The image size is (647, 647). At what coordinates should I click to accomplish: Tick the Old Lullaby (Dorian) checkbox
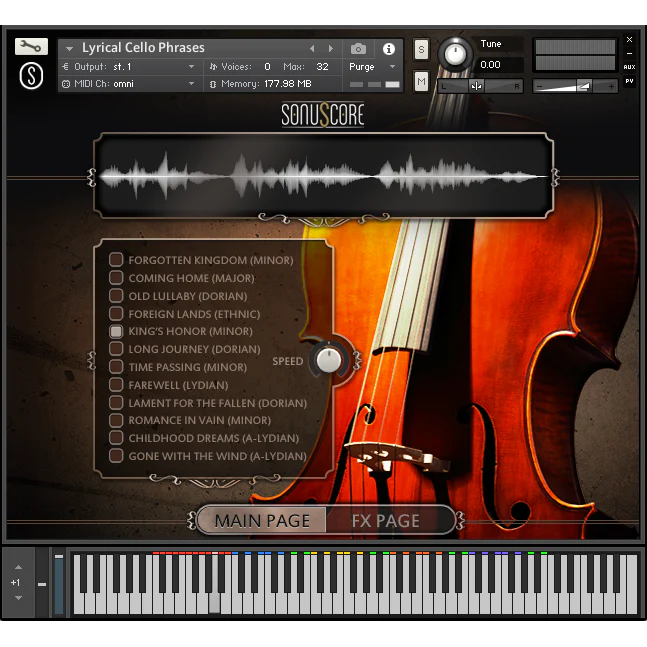(116, 296)
